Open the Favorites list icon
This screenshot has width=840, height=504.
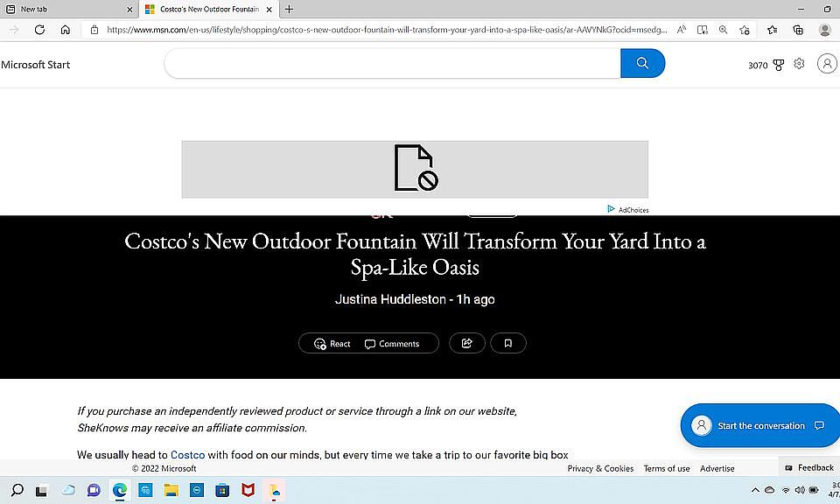(772, 30)
